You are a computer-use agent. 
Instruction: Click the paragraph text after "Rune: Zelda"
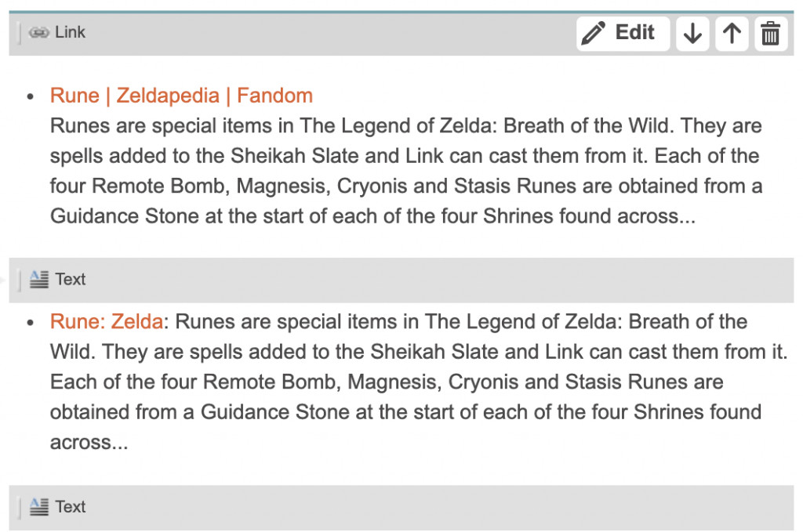pyautogui.click(x=419, y=382)
